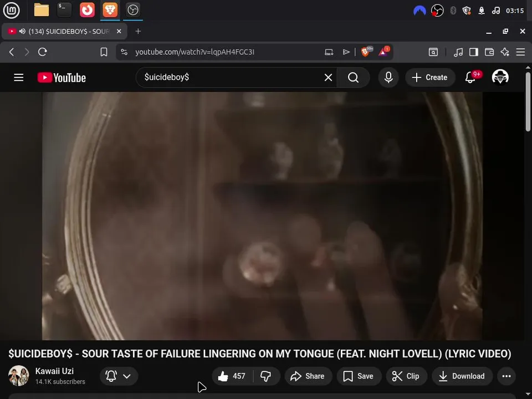Save the video to a playlist

pos(359,376)
